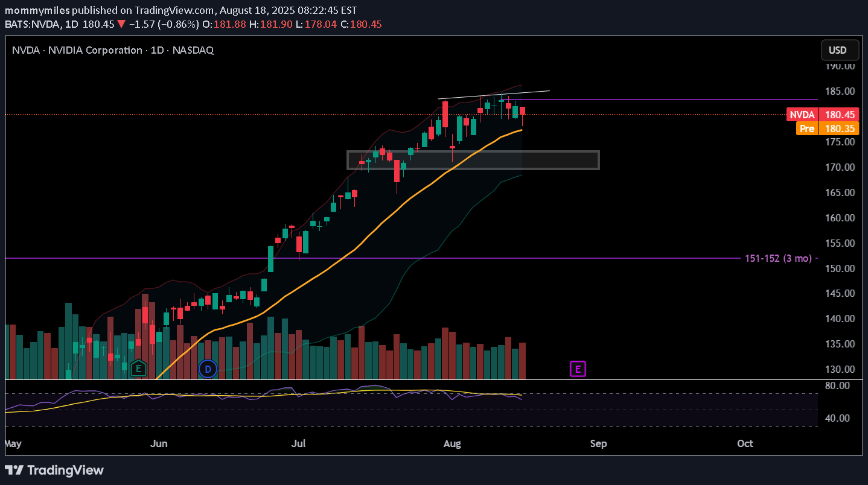Click the Jun label on time axis
Viewport: 868px width, 485px height.
[x=159, y=444]
